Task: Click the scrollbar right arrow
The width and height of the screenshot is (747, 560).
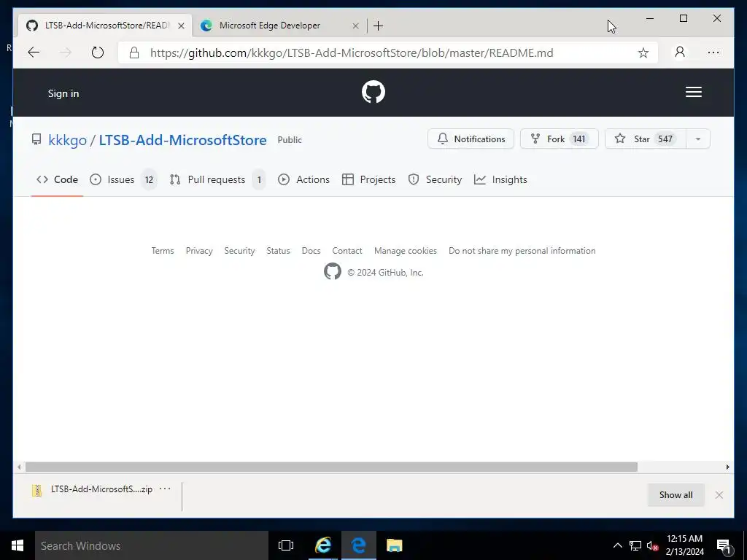Action: [727, 467]
